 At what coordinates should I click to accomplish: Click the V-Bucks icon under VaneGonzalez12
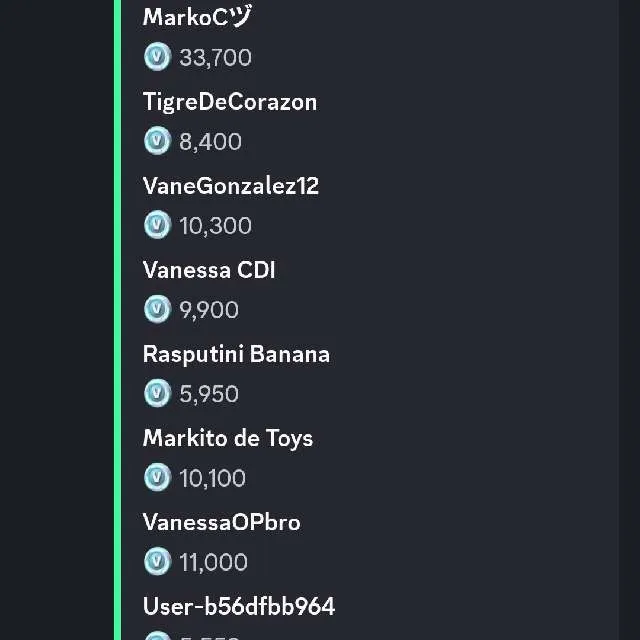click(157, 225)
